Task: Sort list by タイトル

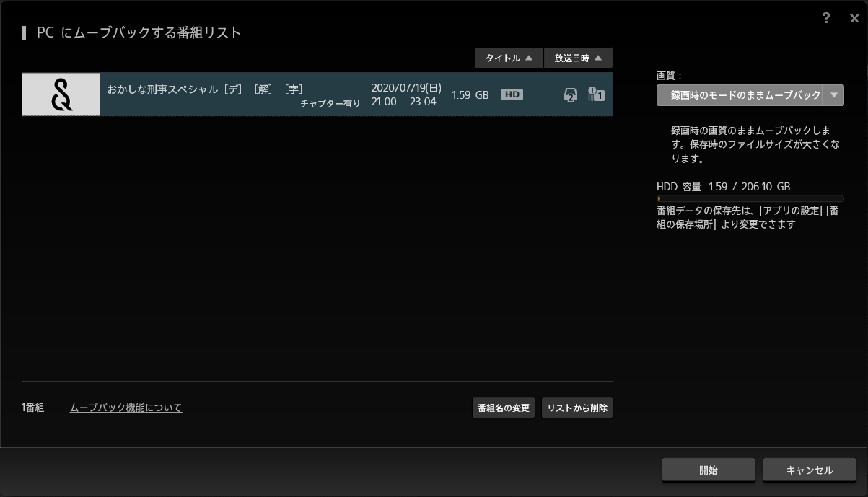Action: point(509,58)
